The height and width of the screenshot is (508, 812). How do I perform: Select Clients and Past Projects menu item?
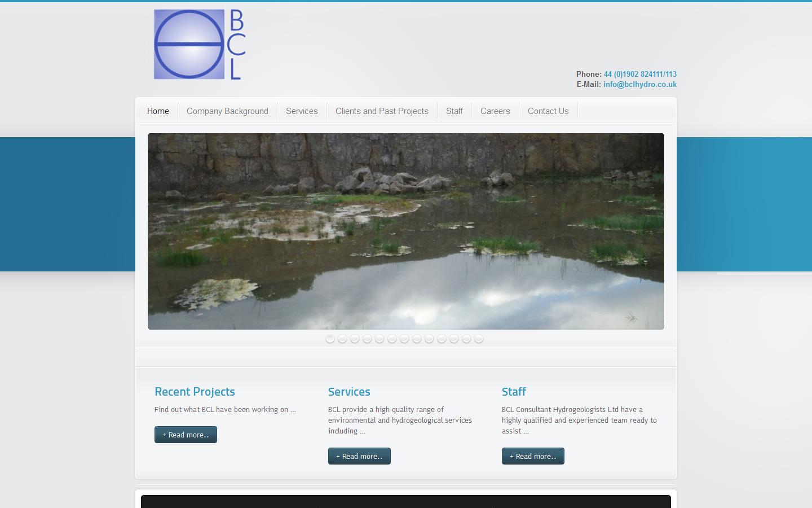382,111
